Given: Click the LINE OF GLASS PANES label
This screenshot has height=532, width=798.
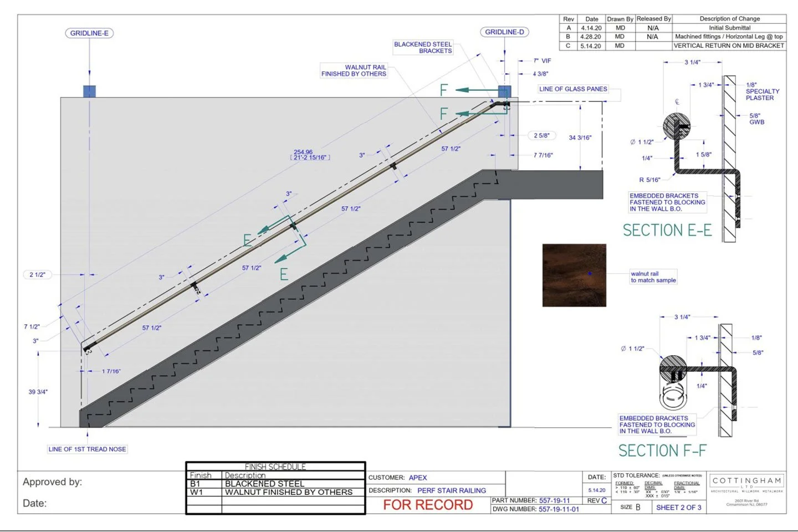Looking at the screenshot, I should (573, 89).
